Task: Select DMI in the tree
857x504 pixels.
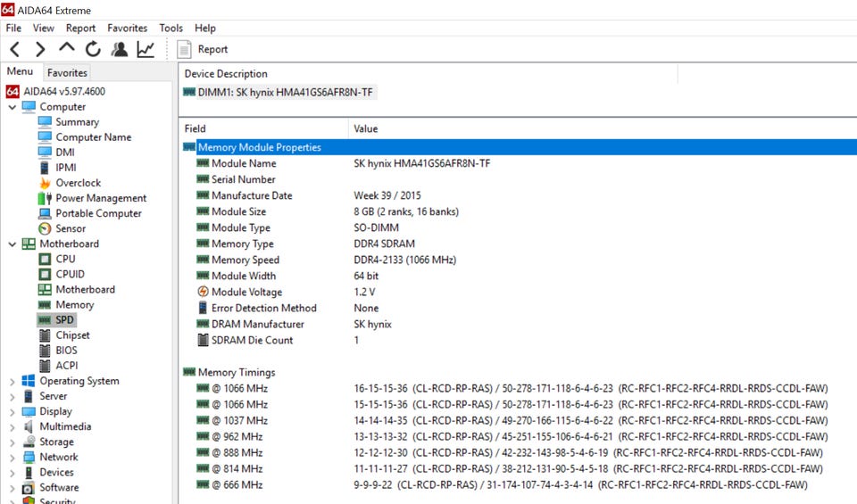Action: tap(65, 153)
